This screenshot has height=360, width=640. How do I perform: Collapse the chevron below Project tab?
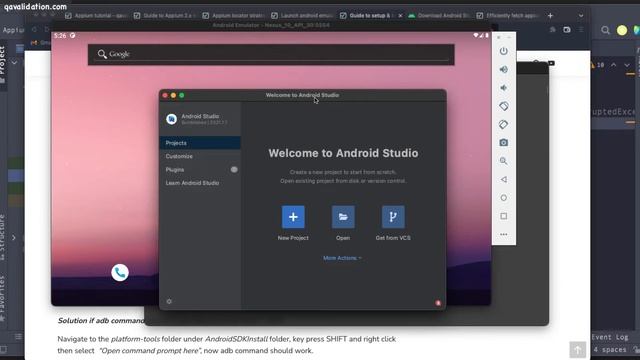coord(14,63)
